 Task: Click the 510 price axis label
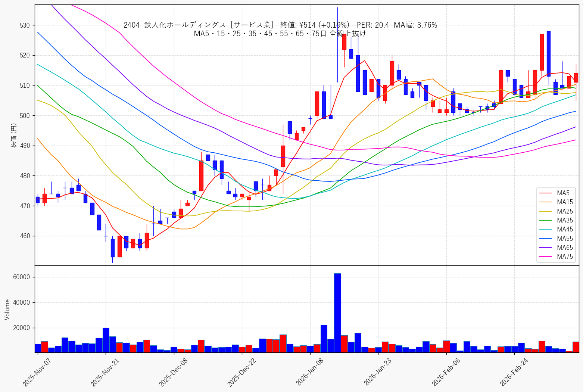point(25,85)
